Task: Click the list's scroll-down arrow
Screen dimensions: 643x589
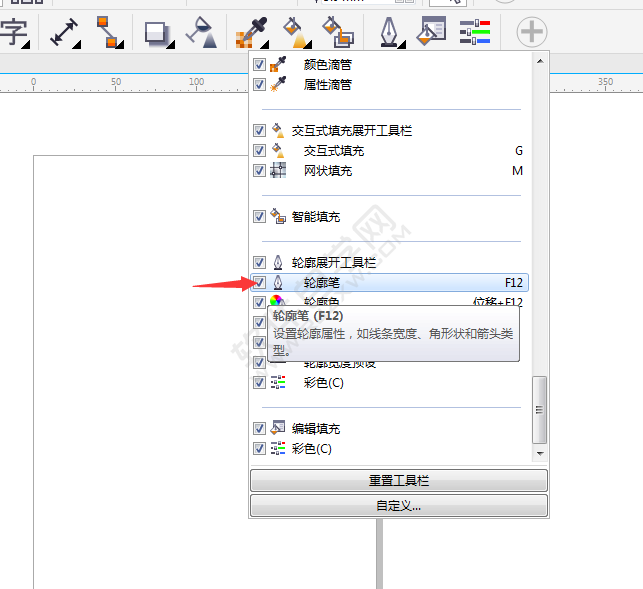Action: (x=540, y=453)
